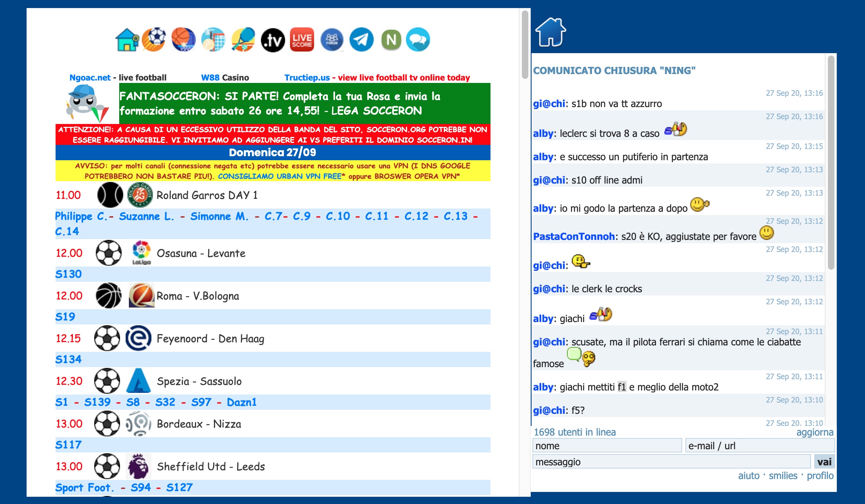Focus the messaggio input field

coord(671,462)
